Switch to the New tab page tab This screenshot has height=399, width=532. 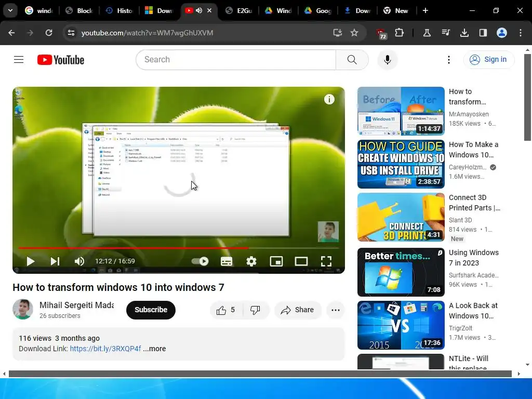[396, 10]
